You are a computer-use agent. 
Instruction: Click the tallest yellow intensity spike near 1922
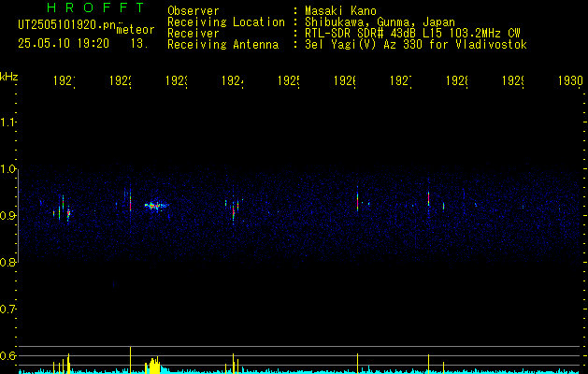[130, 359]
